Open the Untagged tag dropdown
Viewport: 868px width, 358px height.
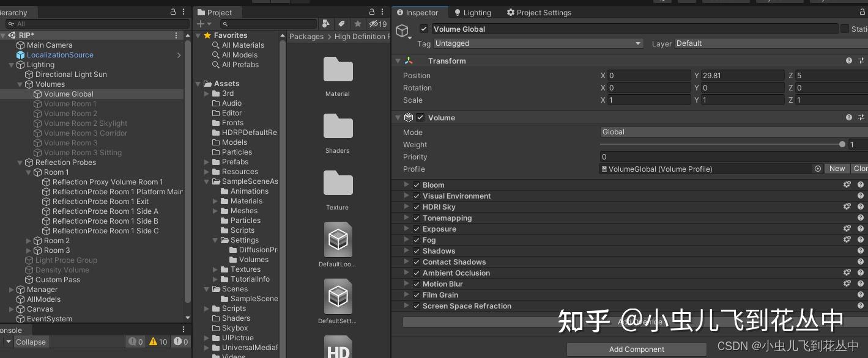pos(538,43)
